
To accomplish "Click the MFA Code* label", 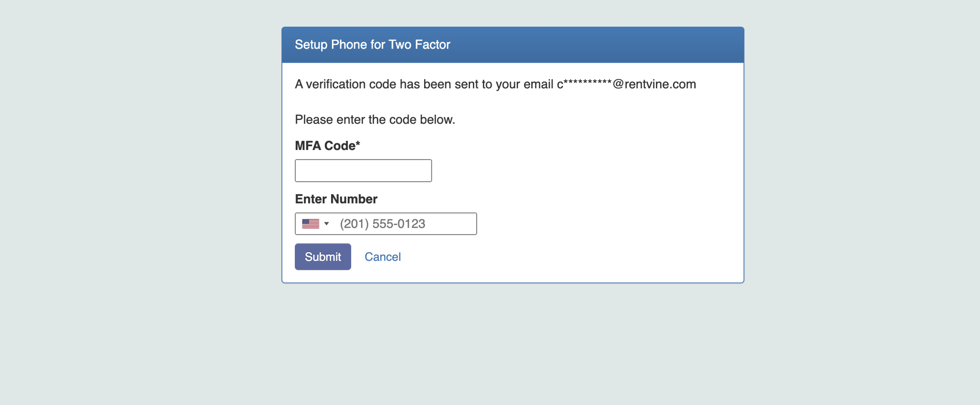I will tap(328, 145).
